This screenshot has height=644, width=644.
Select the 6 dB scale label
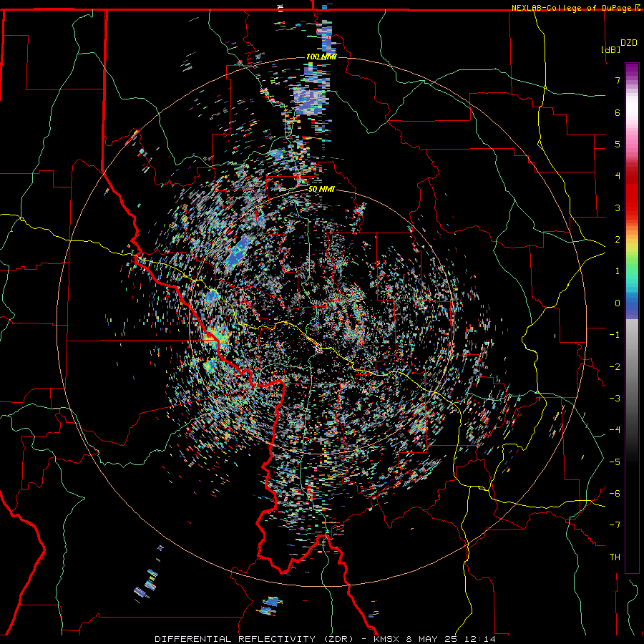[618, 112]
